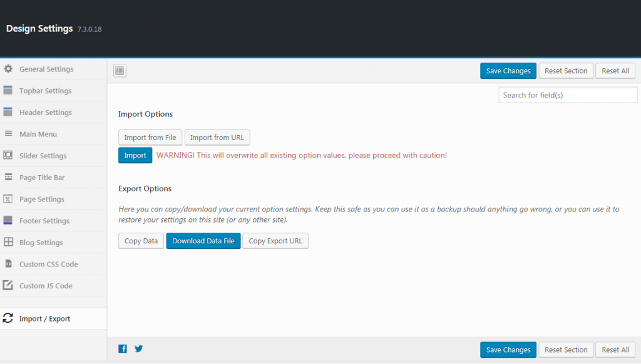Click the Page Title Bar icon
Screen dimensions: 641x364
point(8,177)
